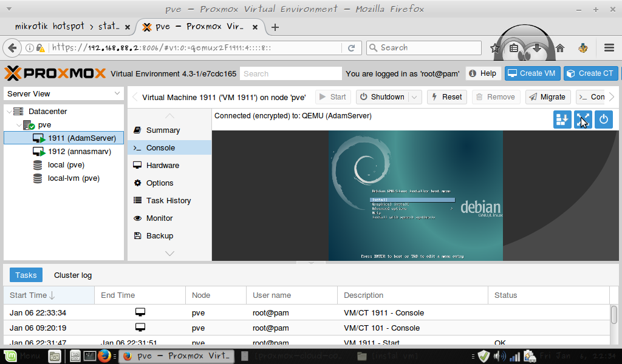Viewport: 622px width, 364px height.
Task: Click the task log vertical scrollbar
Action: pos(614,314)
